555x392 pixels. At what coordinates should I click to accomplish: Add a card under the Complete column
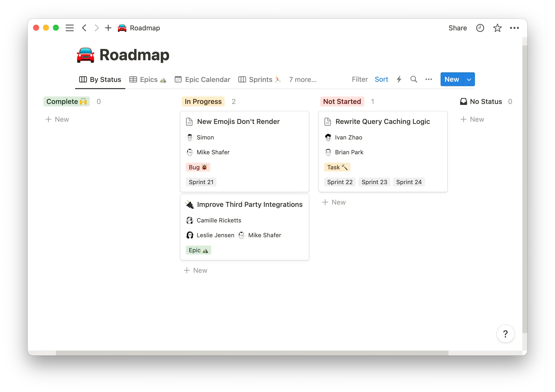pos(57,119)
